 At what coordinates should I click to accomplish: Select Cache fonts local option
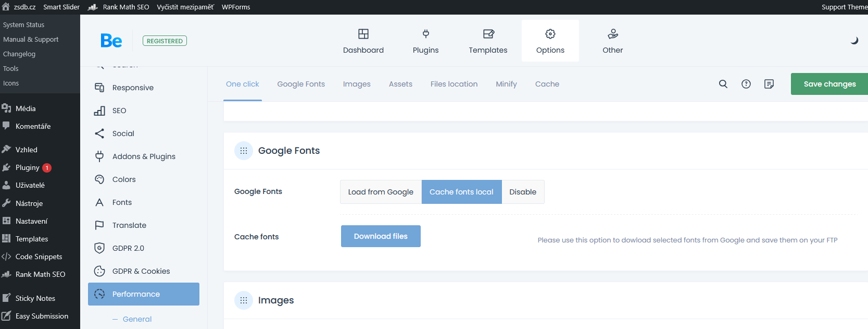[461, 192]
